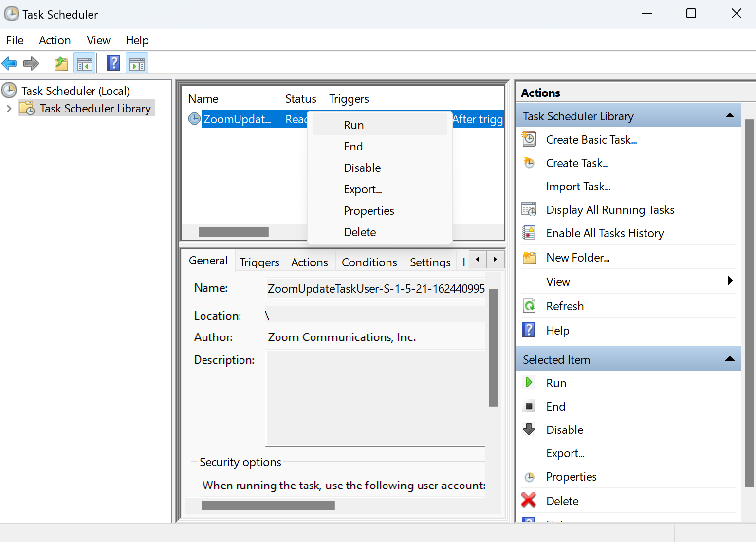Open the Help menu in menu bar
Screen dimensions: 756x542
coord(137,40)
